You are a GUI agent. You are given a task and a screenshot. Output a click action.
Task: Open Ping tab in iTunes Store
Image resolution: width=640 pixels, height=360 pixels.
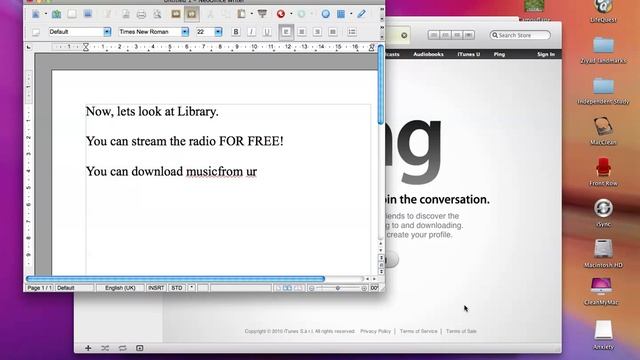click(x=499, y=54)
